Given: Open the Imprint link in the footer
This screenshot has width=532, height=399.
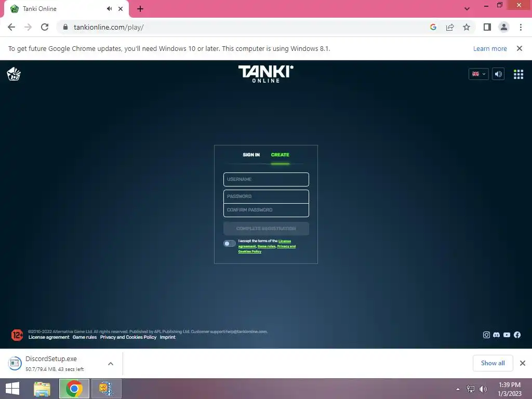Looking at the screenshot, I should pyautogui.click(x=168, y=337).
